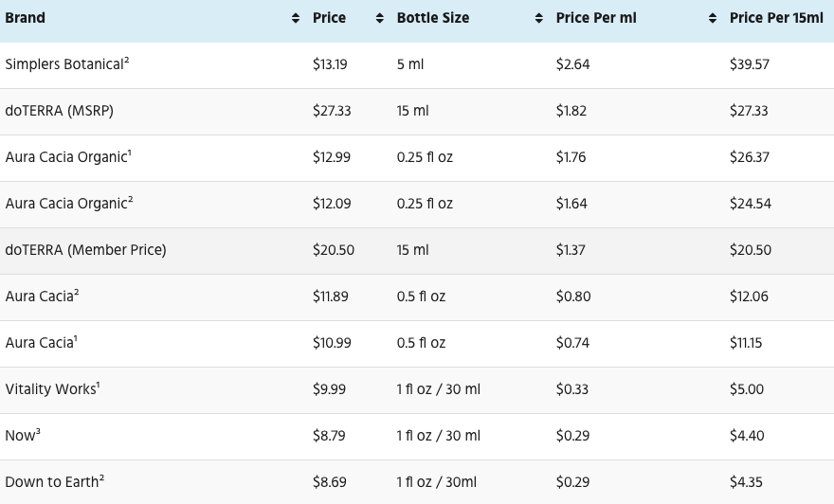Click the $39.57 price per 15ml cell
The width and height of the screenshot is (834, 504).
click(x=750, y=64)
